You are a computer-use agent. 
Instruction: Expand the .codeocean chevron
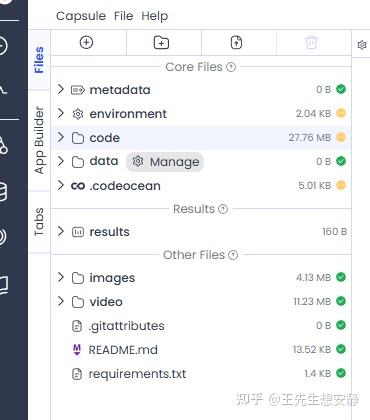pos(61,185)
